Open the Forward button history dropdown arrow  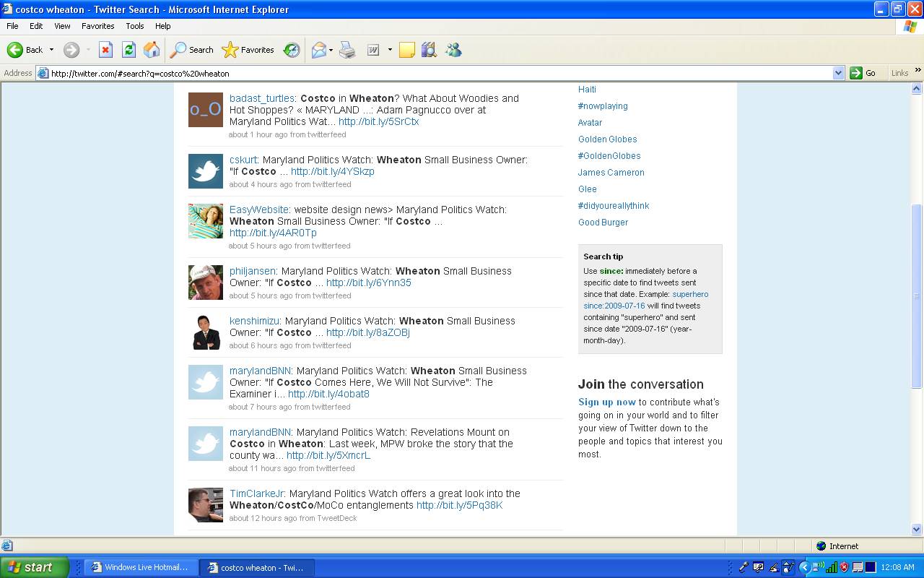point(88,50)
